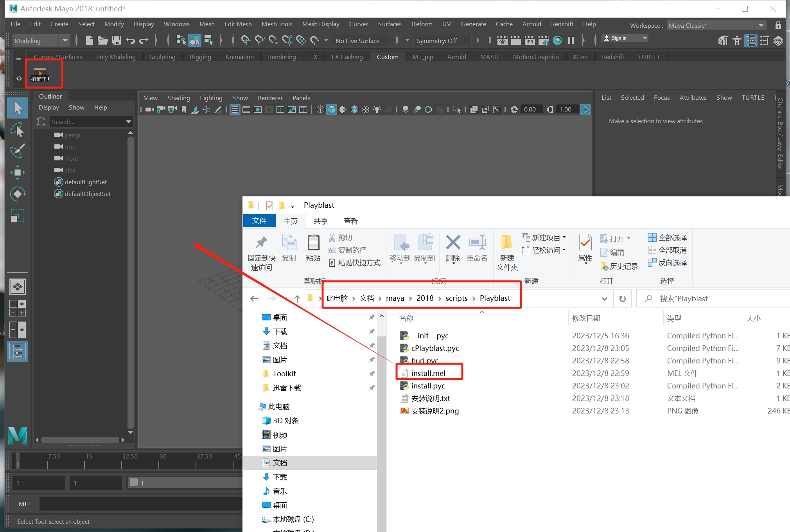Open the 查看 ribbon tab in Explorer
Viewport: 790px width, 532px height.
[350, 221]
